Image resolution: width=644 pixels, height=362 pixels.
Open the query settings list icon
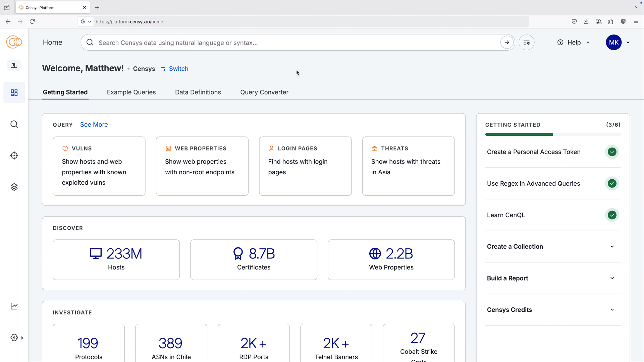coord(527,43)
